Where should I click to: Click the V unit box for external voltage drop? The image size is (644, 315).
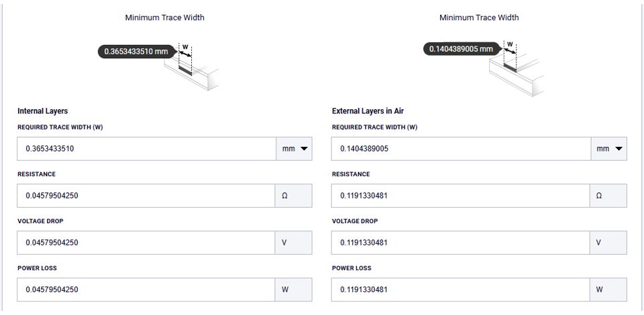pos(609,243)
